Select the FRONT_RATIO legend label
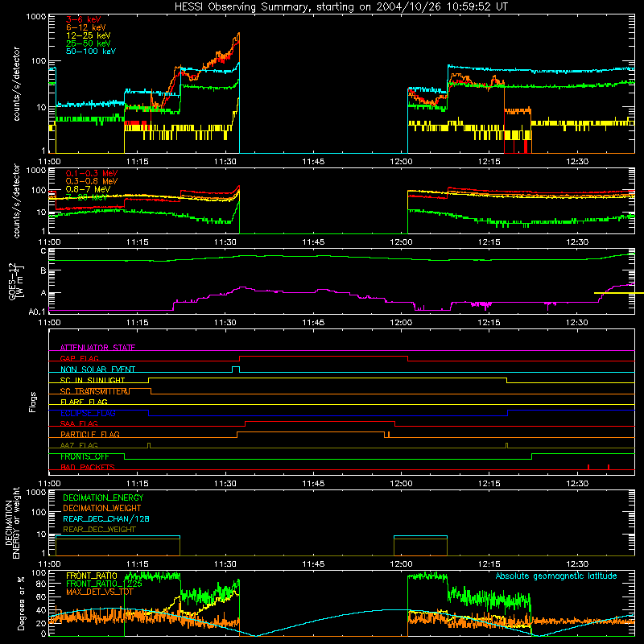The image size is (644, 644). (92, 576)
